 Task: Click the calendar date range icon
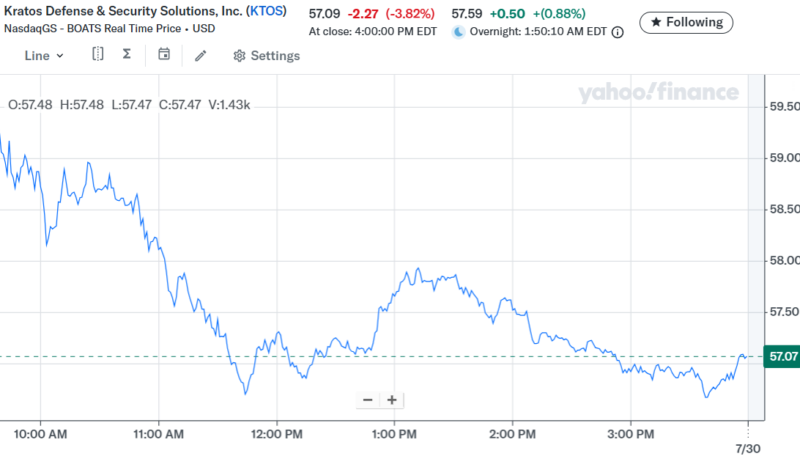coord(164,55)
